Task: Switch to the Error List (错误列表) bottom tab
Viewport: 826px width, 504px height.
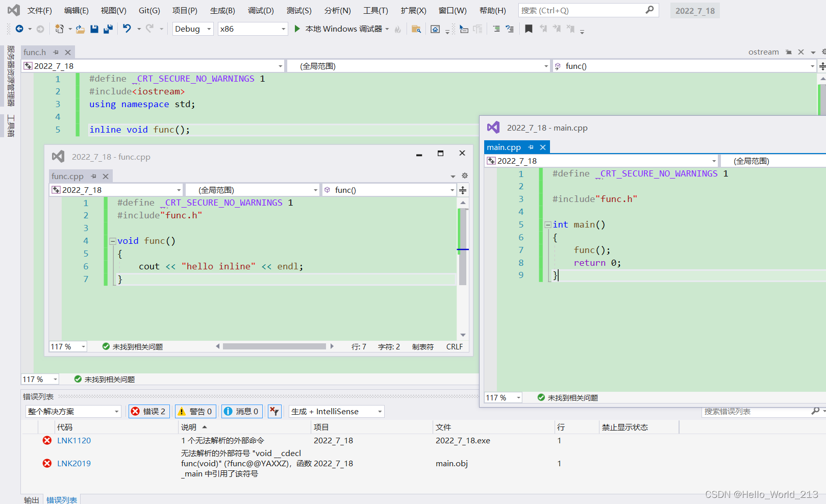Action: coord(62,499)
